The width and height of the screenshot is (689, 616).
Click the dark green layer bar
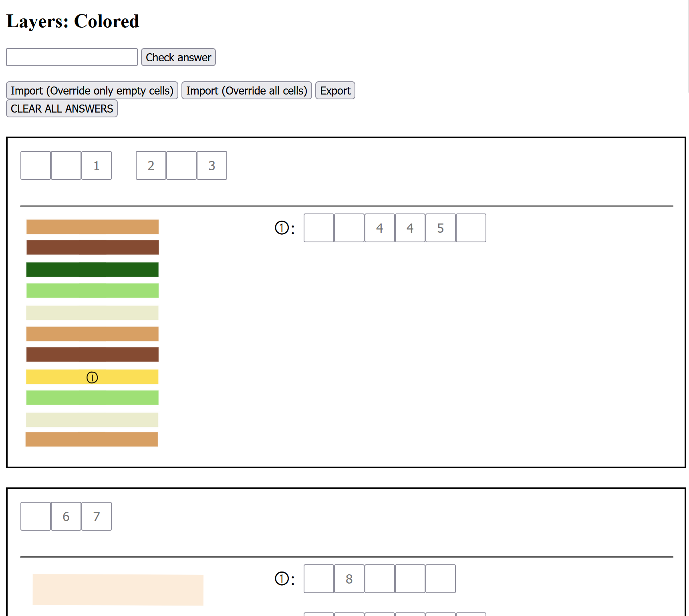click(x=93, y=270)
